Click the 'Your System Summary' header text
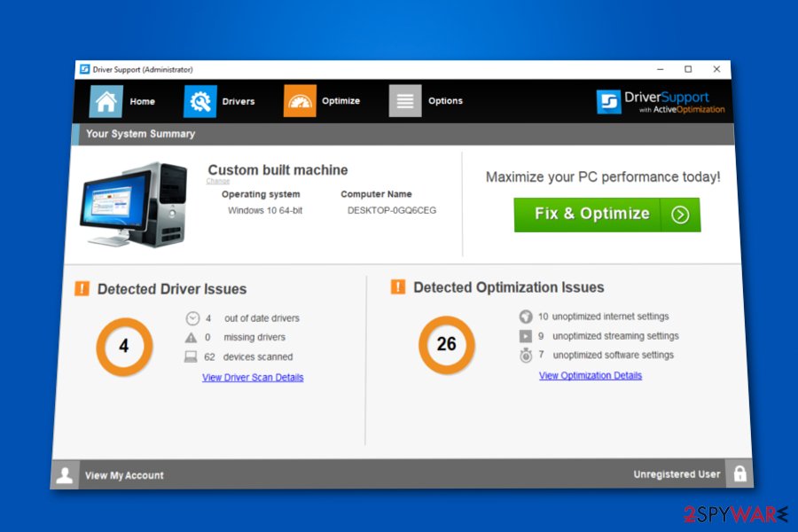798x532 pixels. click(140, 134)
